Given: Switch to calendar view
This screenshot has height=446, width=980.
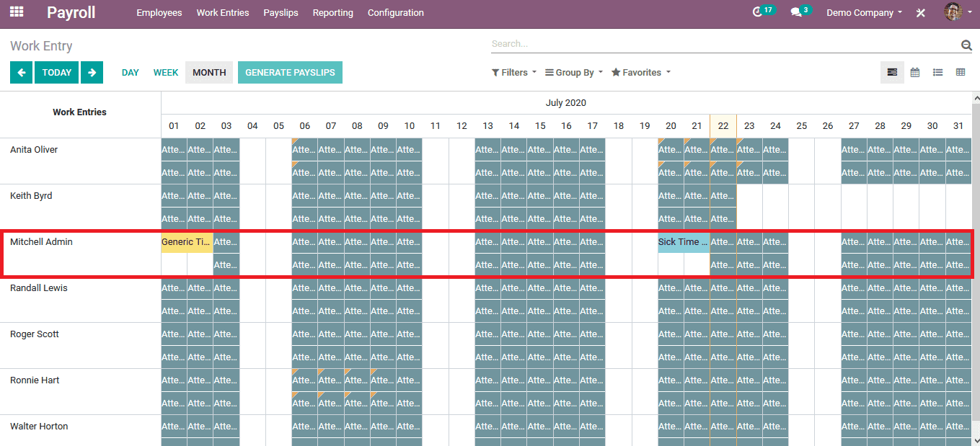Looking at the screenshot, I should click(914, 72).
